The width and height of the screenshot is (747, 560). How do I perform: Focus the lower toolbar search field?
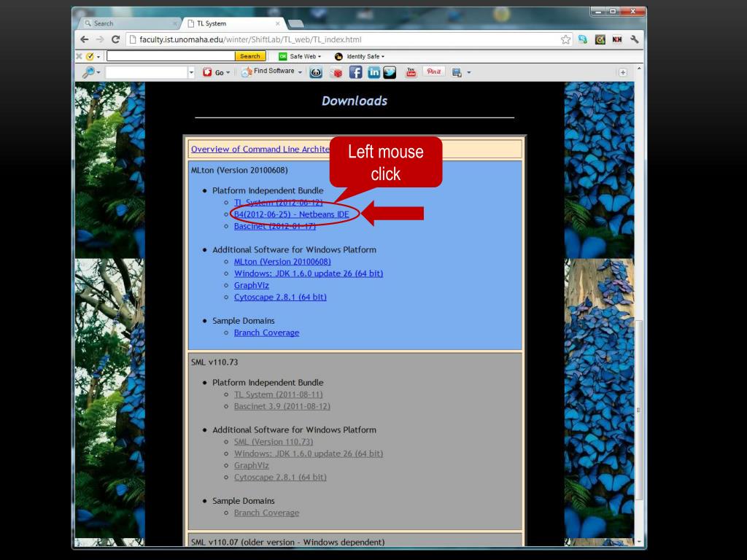[x=147, y=72]
